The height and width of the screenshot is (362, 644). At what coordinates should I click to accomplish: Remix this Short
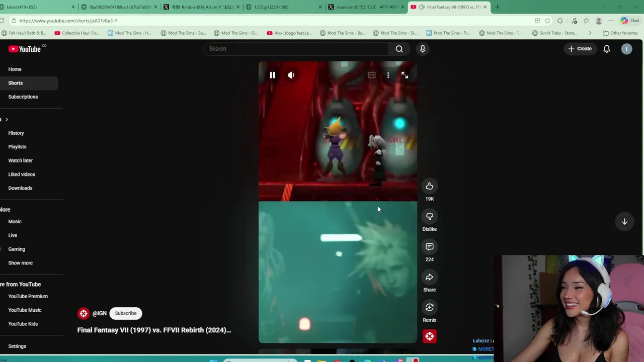[429, 307]
